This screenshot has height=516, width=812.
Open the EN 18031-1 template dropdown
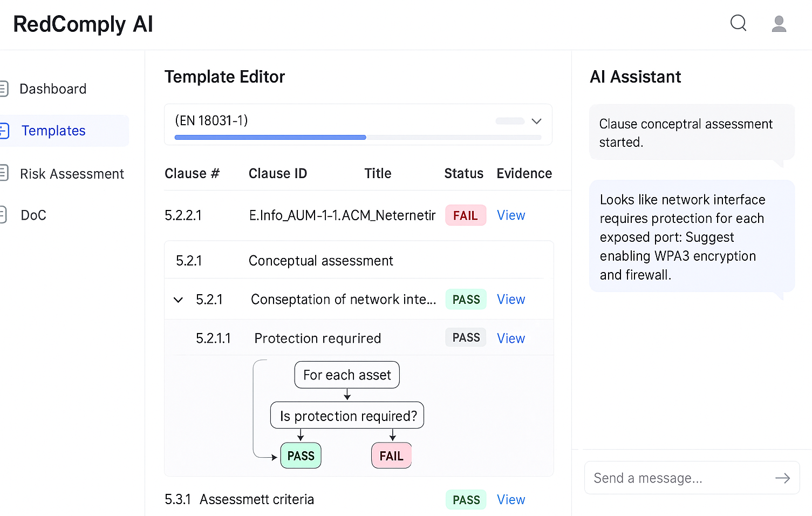(536, 121)
